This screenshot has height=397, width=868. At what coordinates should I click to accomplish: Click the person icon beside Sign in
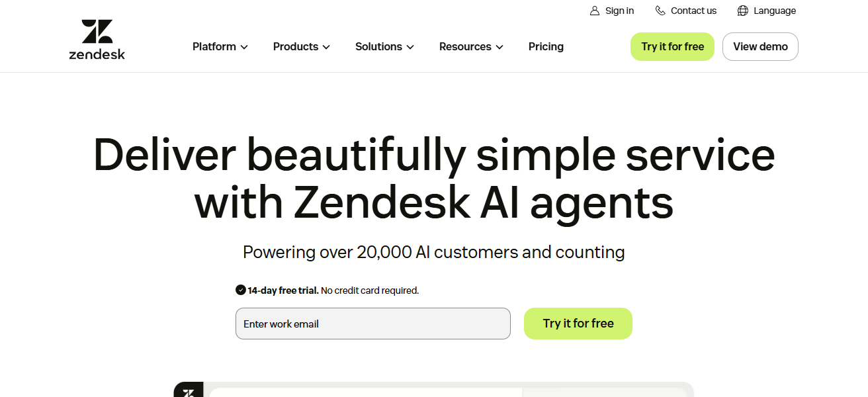tap(593, 10)
